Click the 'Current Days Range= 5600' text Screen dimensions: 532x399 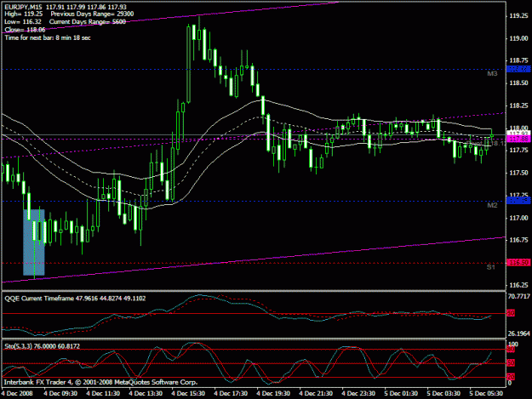pos(88,22)
